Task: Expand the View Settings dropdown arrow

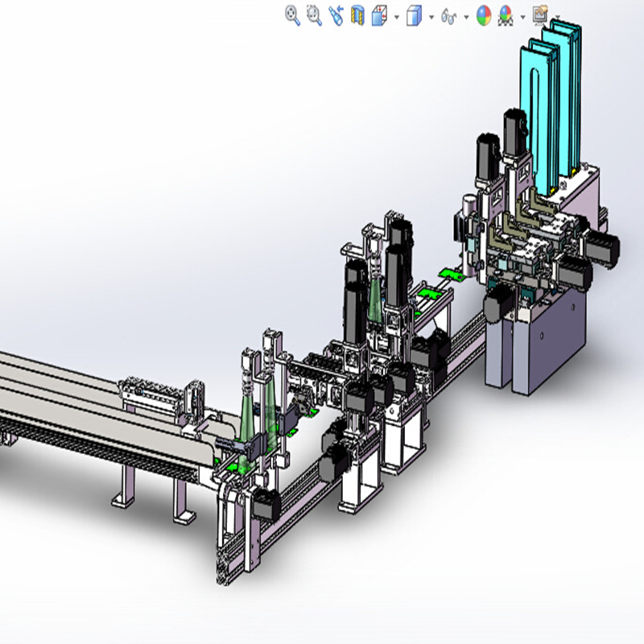Action: click(557, 14)
